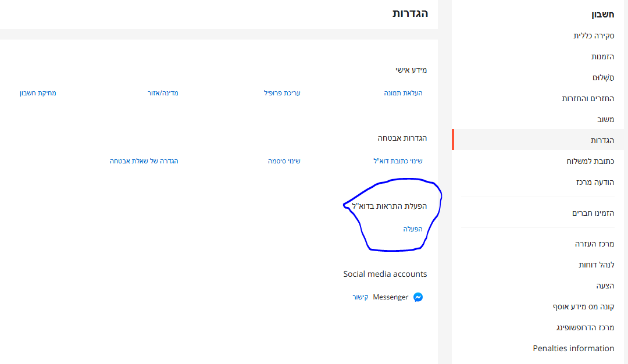This screenshot has width=628, height=364.
Task: Open the מדינה/אזור link
Action: pos(163,93)
